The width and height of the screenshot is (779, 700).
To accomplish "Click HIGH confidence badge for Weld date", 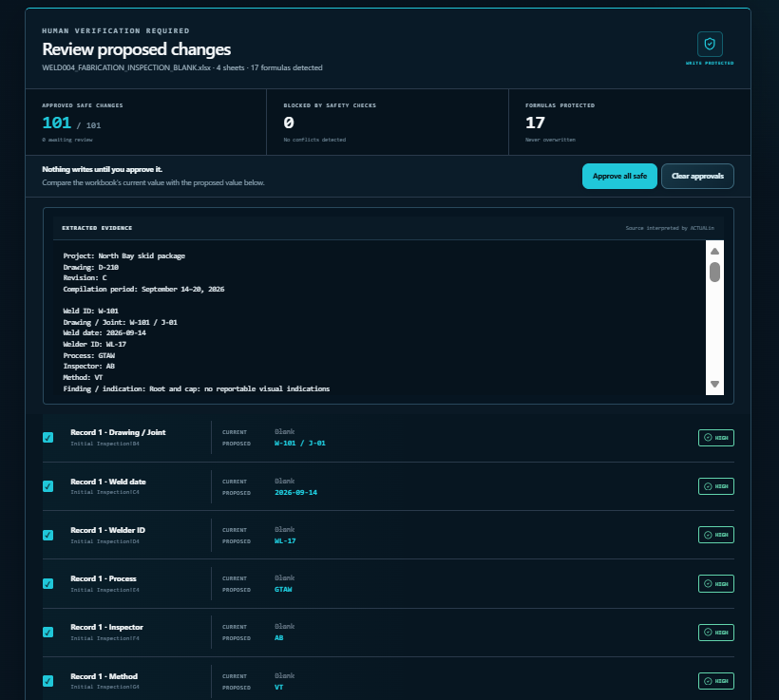I will (x=716, y=486).
